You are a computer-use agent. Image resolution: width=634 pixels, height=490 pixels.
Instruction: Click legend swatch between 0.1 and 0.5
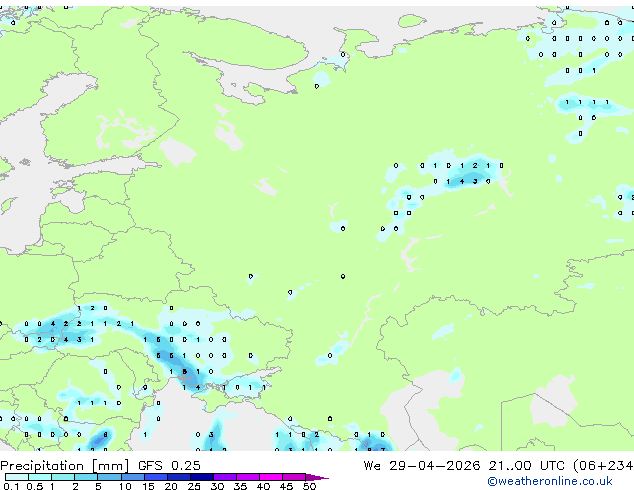tap(17, 477)
